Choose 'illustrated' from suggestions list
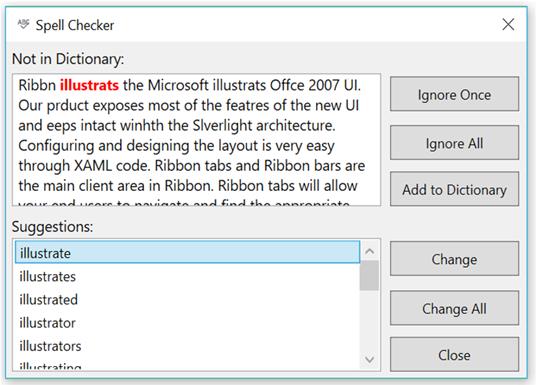539x385 pixels. tap(187, 299)
